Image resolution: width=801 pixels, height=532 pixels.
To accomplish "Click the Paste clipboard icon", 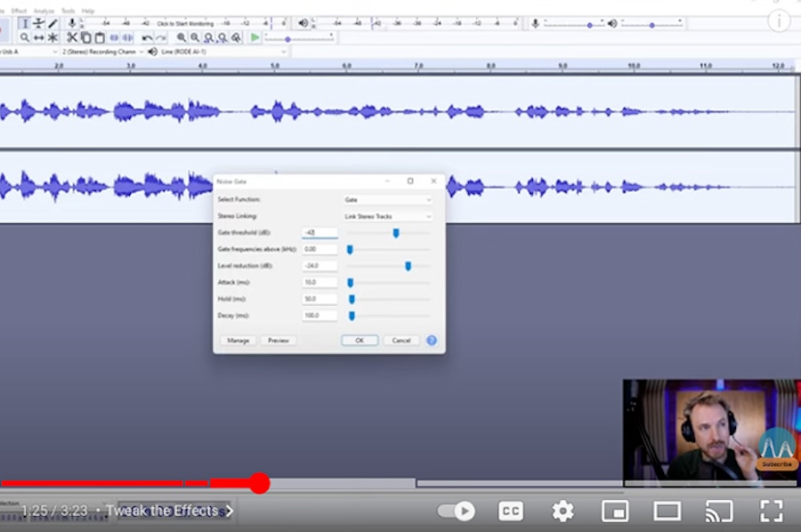I will pos(100,37).
